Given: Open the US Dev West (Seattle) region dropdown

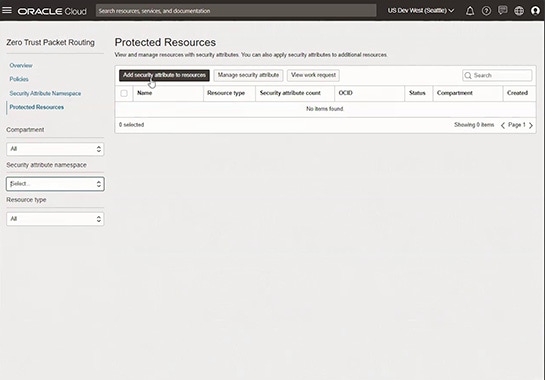Looking at the screenshot, I should [421, 11].
